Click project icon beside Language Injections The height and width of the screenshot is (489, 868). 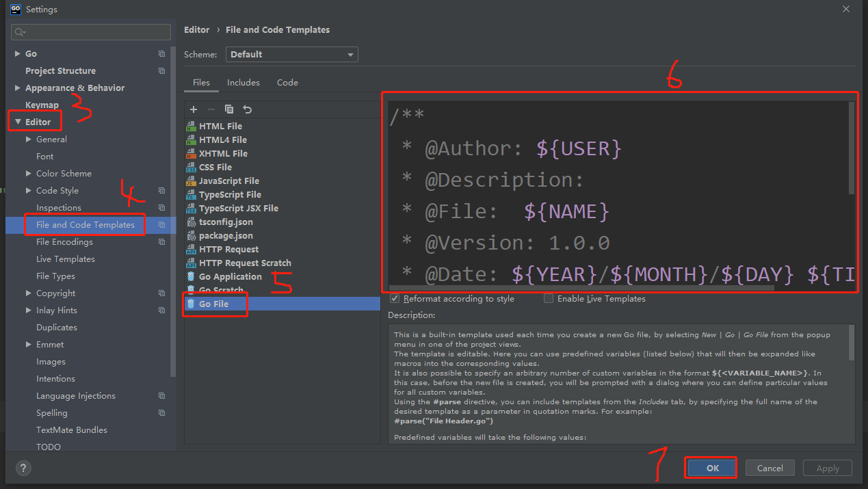[162, 395]
